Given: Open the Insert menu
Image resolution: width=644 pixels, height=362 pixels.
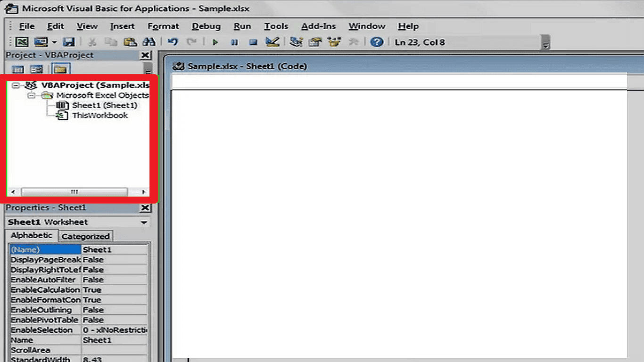Looking at the screenshot, I should (x=122, y=26).
